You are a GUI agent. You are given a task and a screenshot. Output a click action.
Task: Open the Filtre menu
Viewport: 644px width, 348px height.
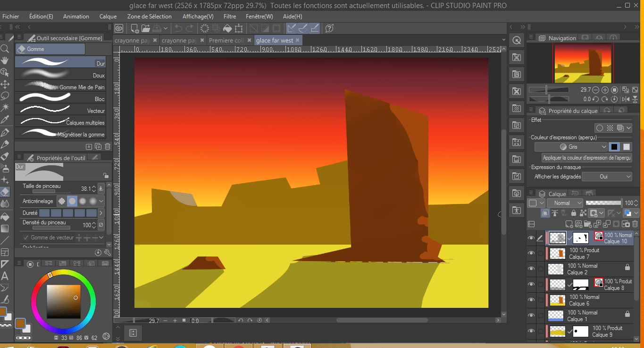click(229, 17)
